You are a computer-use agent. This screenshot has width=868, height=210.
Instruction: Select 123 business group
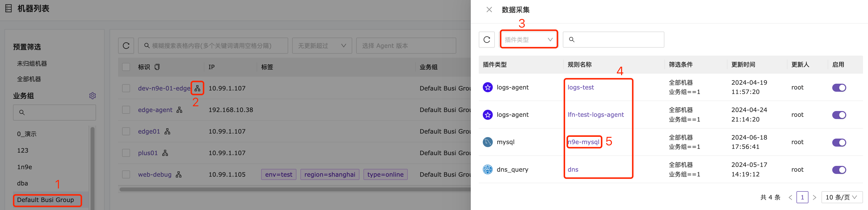pyautogui.click(x=23, y=151)
